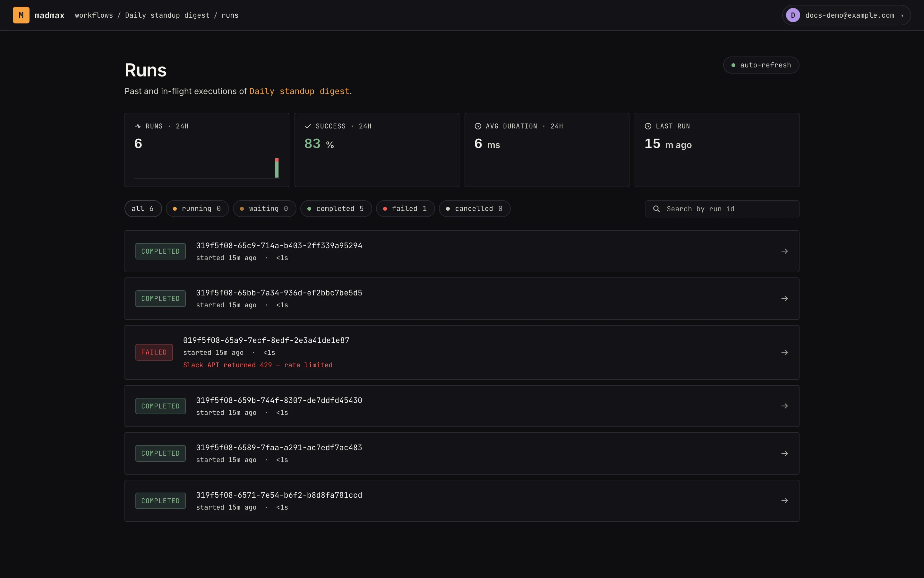The image size is (924, 578).
Task: Go to the workflows breadcrumb
Action: click(94, 15)
